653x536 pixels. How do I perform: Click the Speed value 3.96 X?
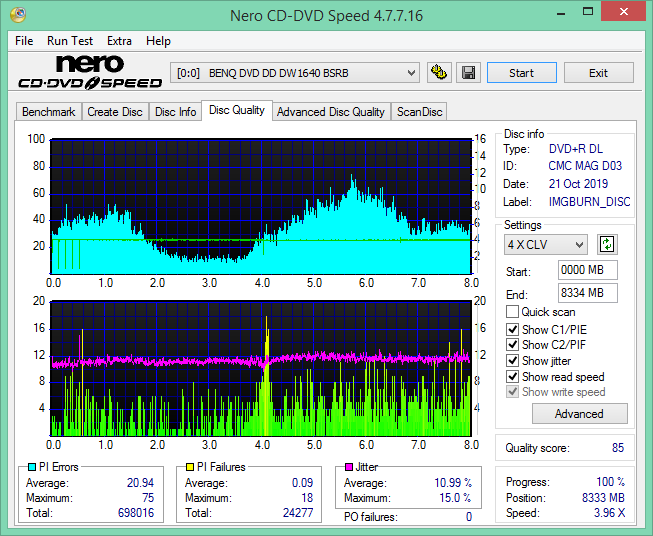(x=609, y=513)
